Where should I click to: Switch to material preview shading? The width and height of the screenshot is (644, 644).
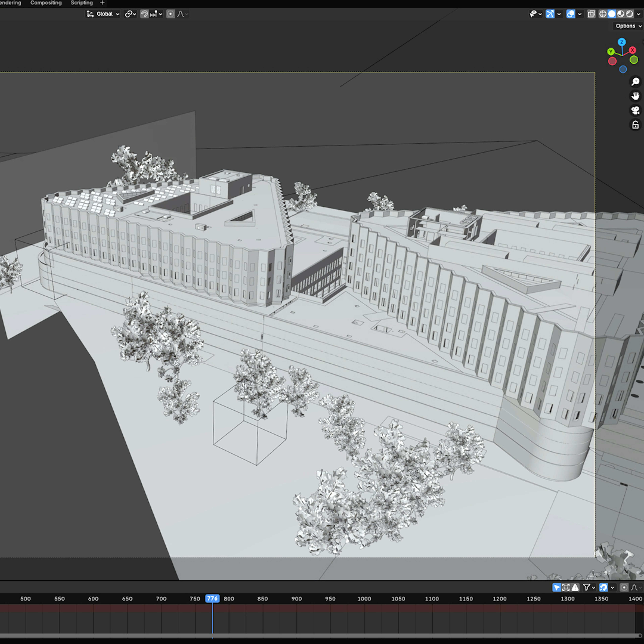click(621, 14)
